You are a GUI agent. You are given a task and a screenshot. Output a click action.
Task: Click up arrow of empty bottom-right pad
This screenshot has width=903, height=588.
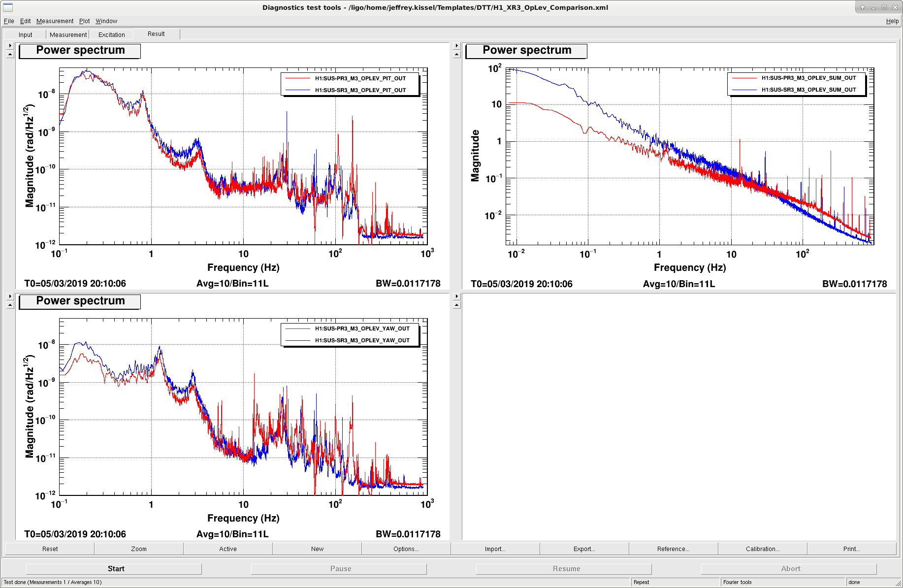click(x=456, y=305)
